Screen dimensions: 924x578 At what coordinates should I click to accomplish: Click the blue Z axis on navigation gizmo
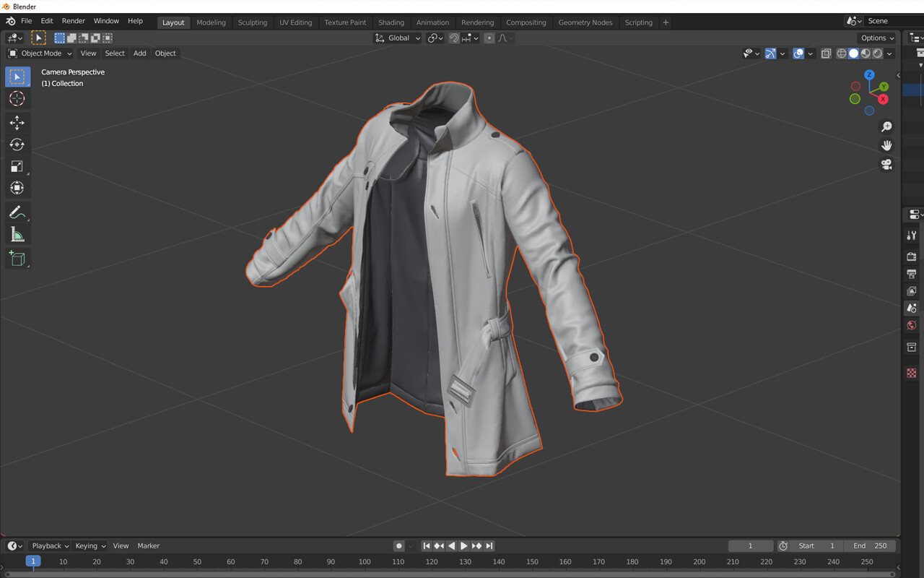click(869, 74)
